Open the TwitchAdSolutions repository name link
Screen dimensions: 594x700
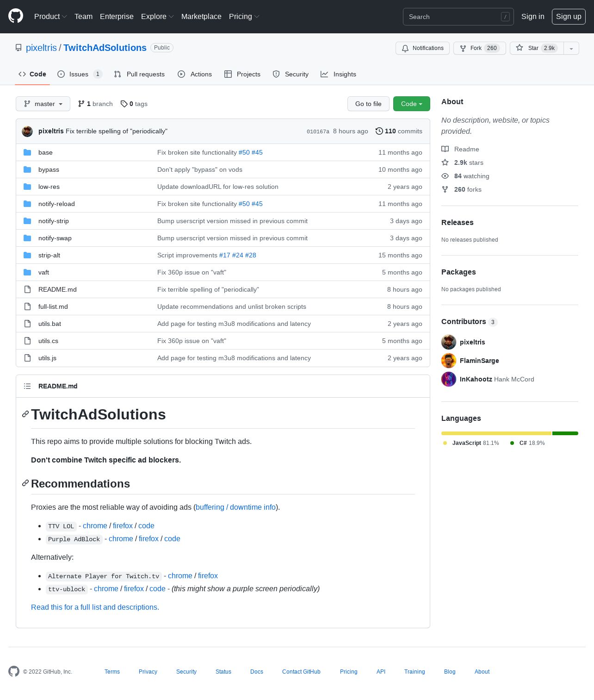point(105,48)
